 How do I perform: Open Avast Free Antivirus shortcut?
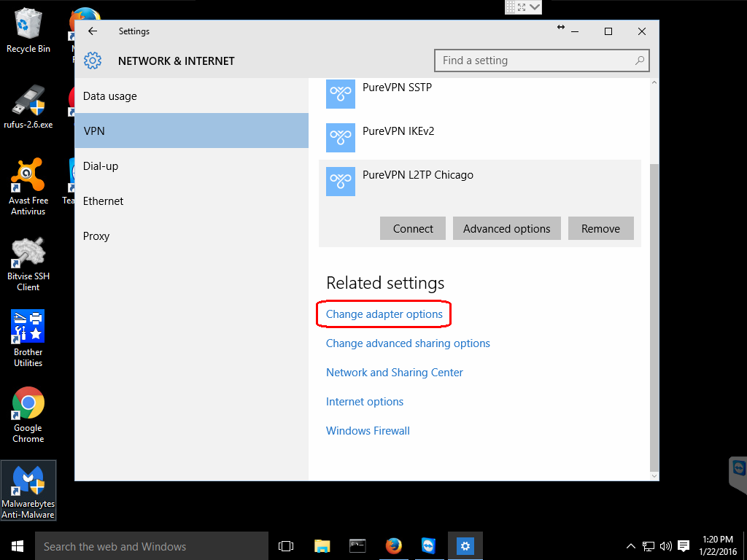pos(28,187)
